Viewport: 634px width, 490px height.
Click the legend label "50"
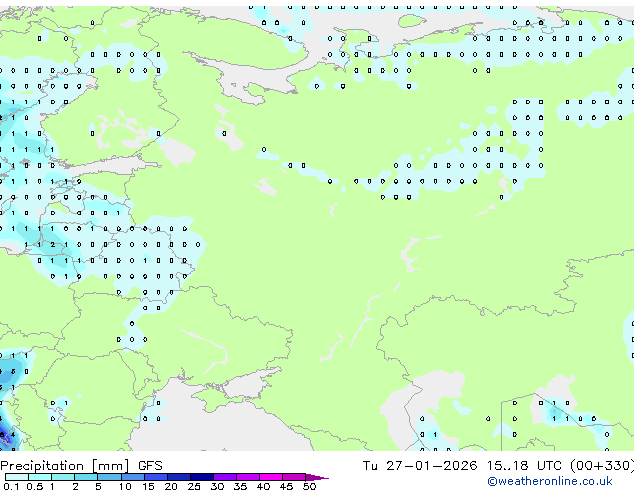coord(309,486)
